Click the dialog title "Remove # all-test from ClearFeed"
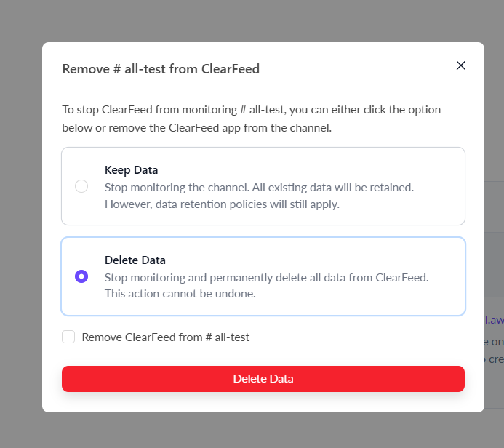This screenshot has width=504, height=448. (x=161, y=70)
